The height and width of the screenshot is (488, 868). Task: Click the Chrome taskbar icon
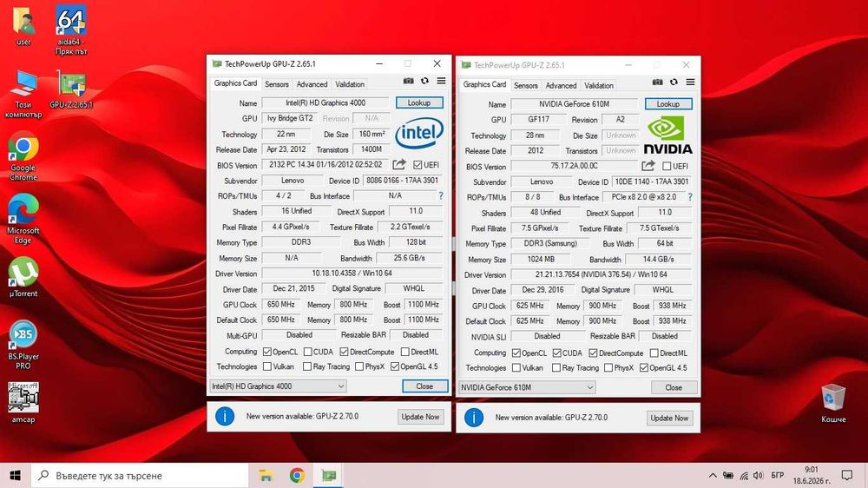(297, 475)
